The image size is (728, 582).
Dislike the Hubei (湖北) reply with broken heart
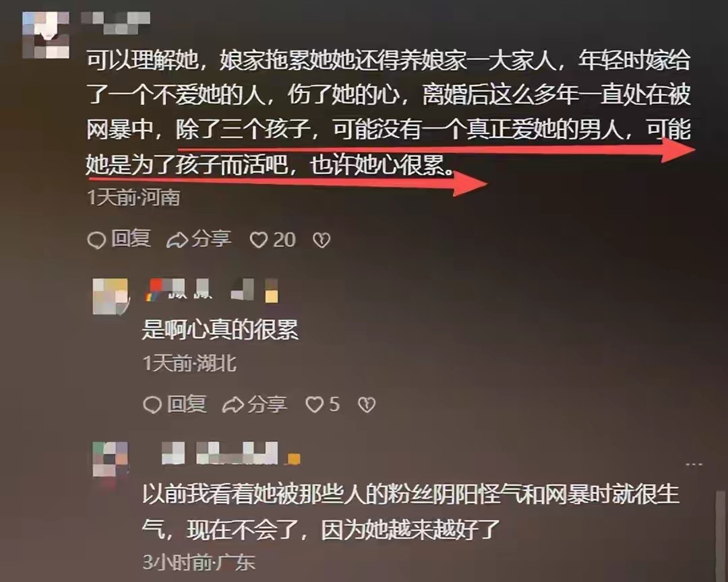click(367, 405)
